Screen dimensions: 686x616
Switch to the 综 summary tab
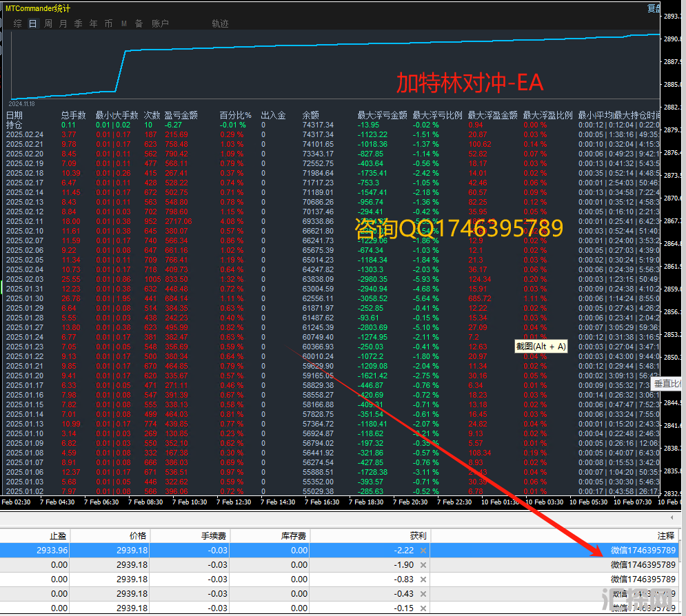click(18, 23)
